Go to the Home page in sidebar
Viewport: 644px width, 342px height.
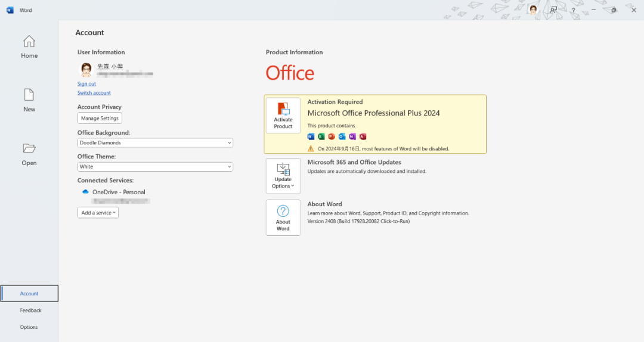pyautogui.click(x=29, y=48)
